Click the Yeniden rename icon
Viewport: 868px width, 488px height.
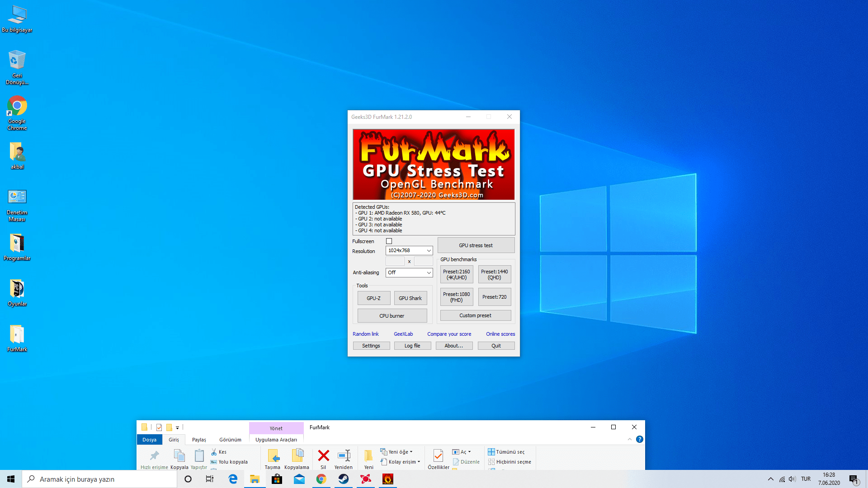(x=344, y=455)
